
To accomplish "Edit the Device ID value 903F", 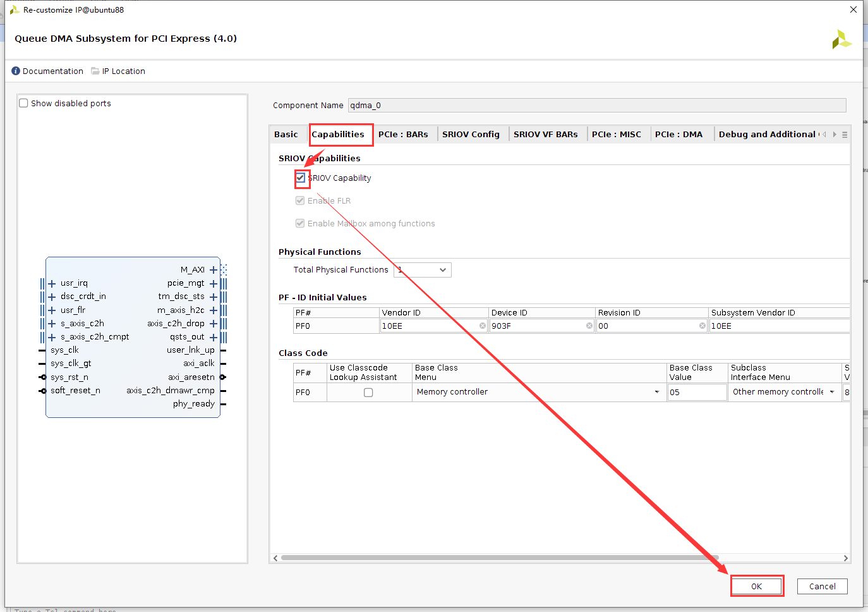I will 542,326.
